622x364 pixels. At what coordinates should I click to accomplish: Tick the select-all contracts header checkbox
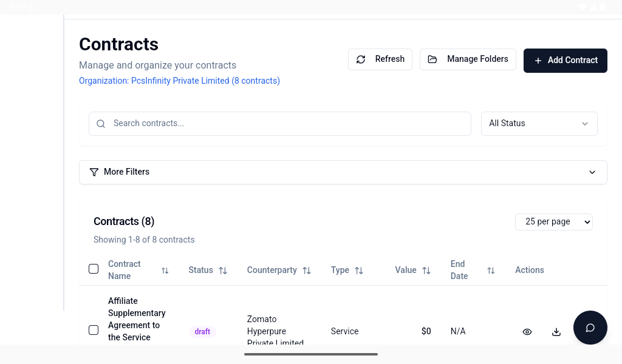pos(94,269)
